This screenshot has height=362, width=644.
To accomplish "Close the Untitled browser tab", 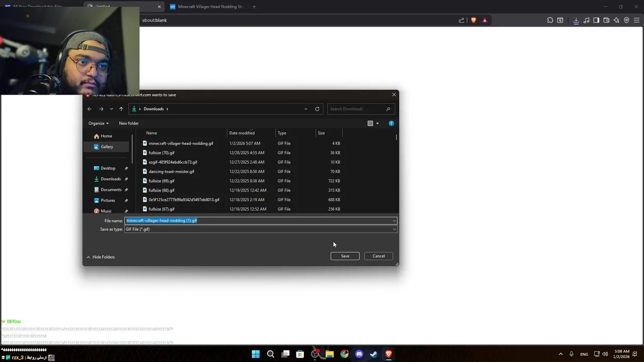I will [159, 7].
